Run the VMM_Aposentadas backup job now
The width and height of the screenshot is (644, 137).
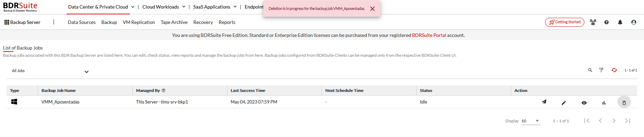544,102
